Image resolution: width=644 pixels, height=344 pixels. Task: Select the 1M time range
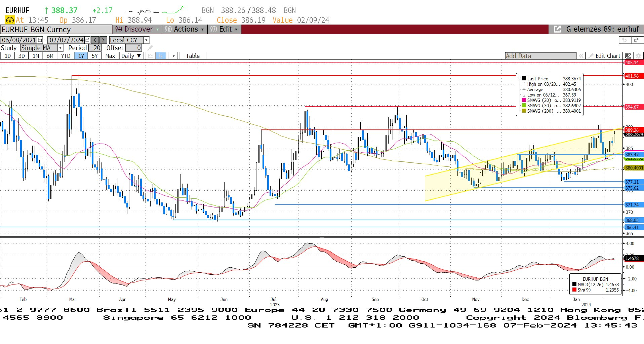click(36, 56)
